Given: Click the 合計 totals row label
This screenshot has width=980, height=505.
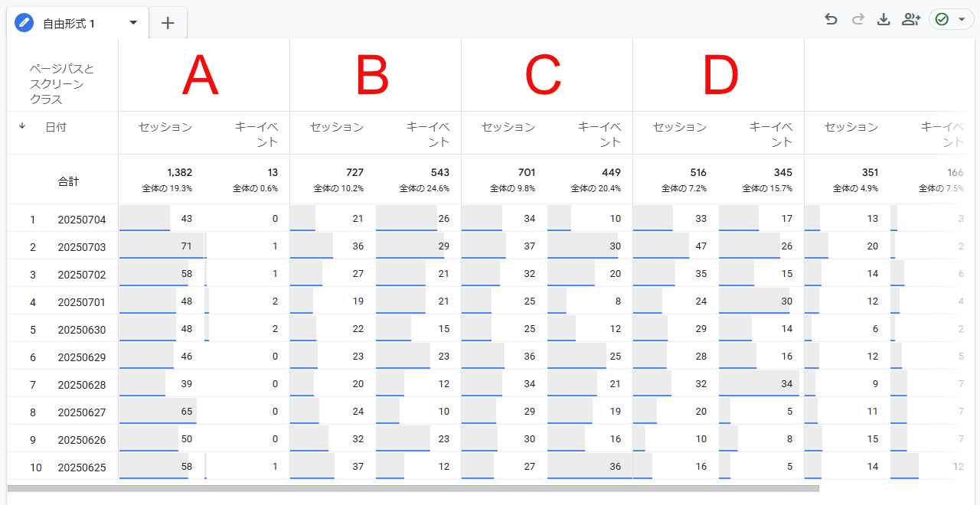Looking at the screenshot, I should click(x=68, y=182).
